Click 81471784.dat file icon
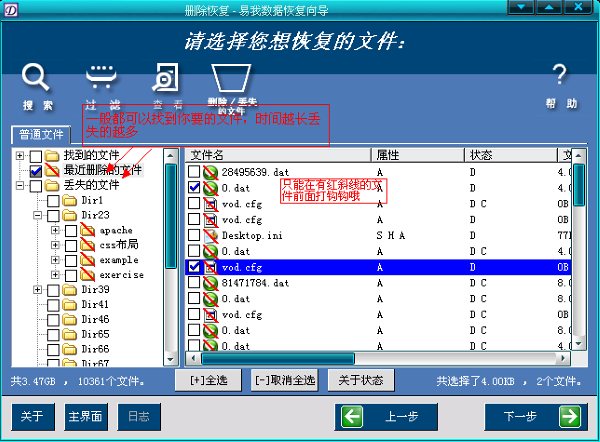This screenshot has height=442, width=600. pyautogui.click(x=210, y=283)
